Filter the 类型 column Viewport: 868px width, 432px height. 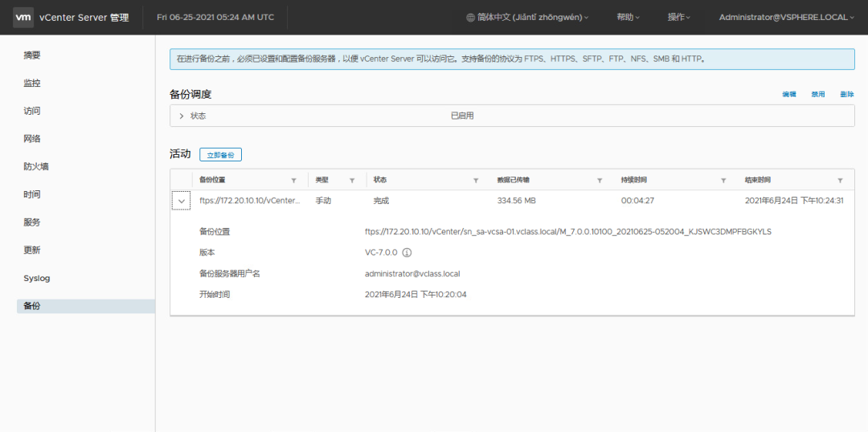[x=351, y=181]
